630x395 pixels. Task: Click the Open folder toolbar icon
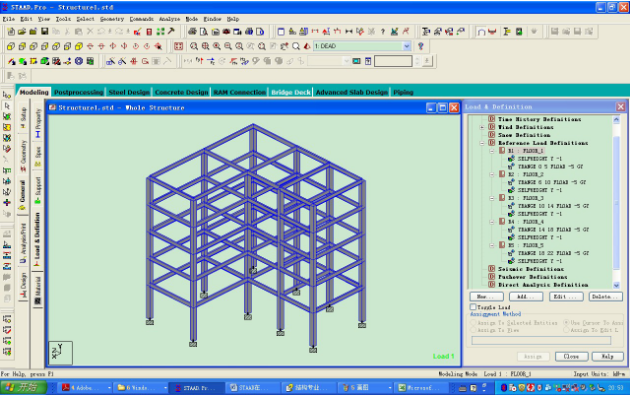click(x=22, y=31)
